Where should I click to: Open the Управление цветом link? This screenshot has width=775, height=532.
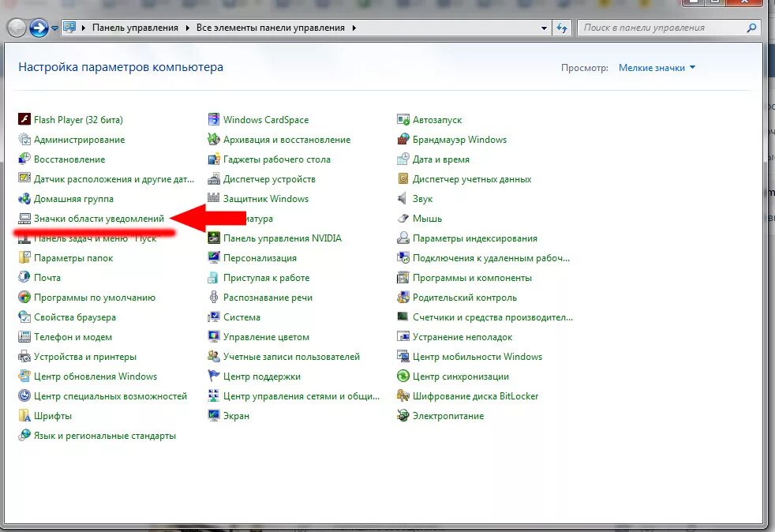[x=266, y=337]
